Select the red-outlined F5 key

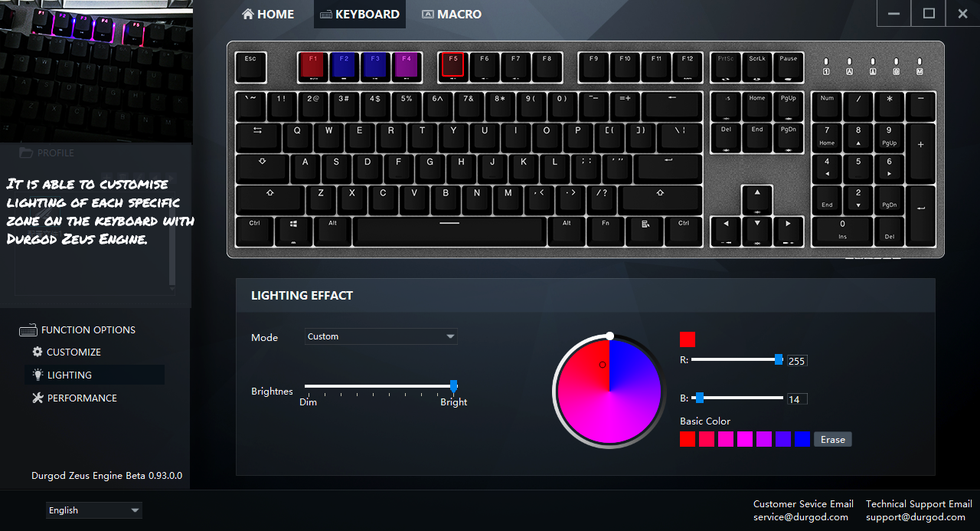[452, 66]
